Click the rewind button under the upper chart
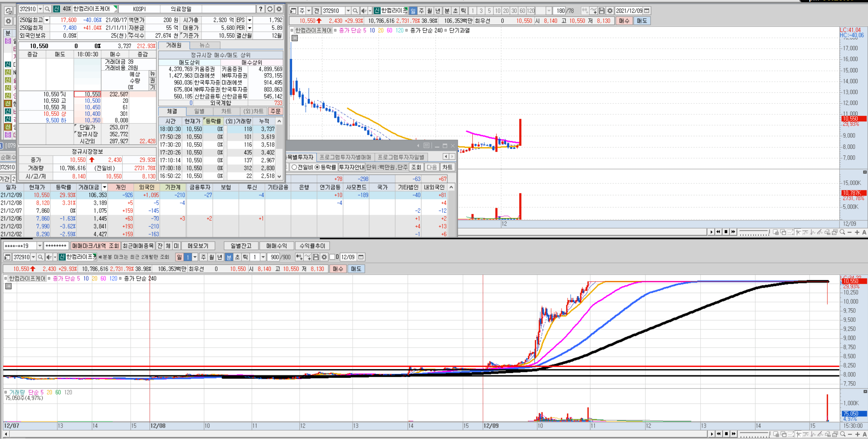 coord(718,232)
